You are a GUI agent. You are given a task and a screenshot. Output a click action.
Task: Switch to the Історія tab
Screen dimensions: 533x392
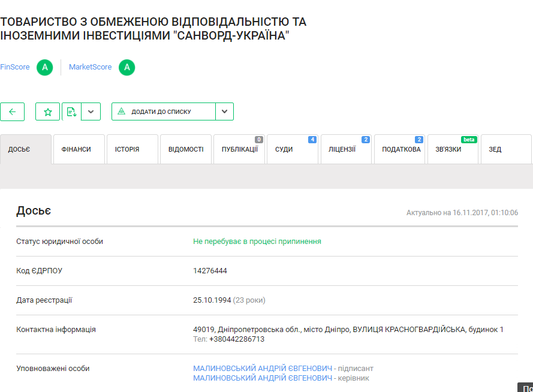point(127,149)
